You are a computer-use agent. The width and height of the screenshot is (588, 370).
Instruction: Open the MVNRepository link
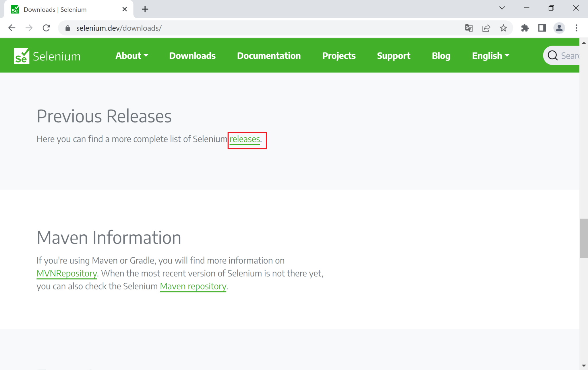pyautogui.click(x=67, y=273)
